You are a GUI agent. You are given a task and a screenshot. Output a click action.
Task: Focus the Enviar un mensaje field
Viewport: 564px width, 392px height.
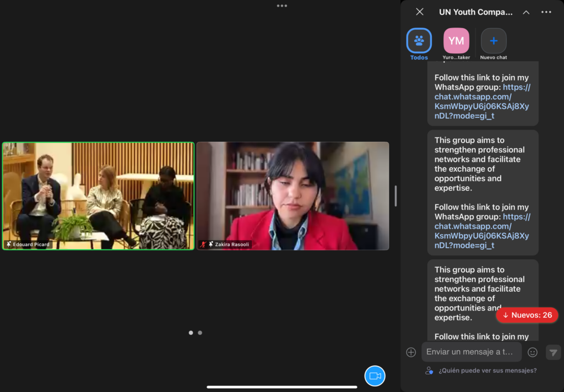471,352
